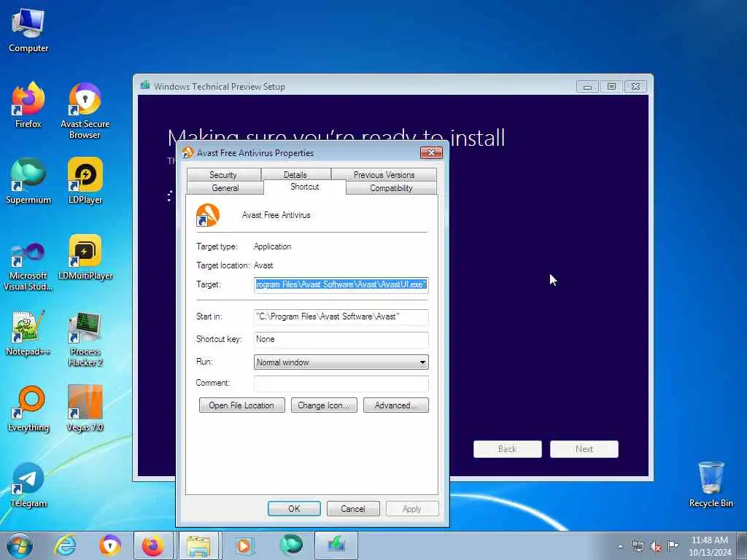The height and width of the screenshot is (560, 747).
Task: Select the Telegram desktop shortcut
Action: [x=28, y=485]
